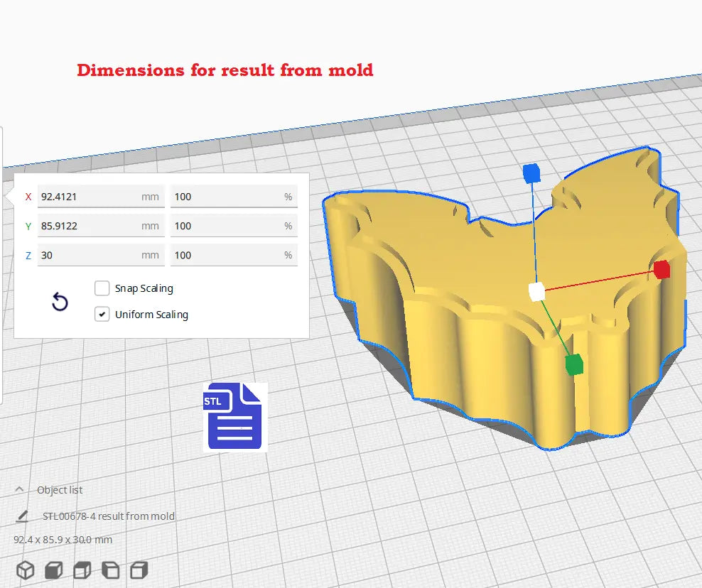Click the X dimension mm field
Viewport: 702px width, 588px height.
pos(92,197)
